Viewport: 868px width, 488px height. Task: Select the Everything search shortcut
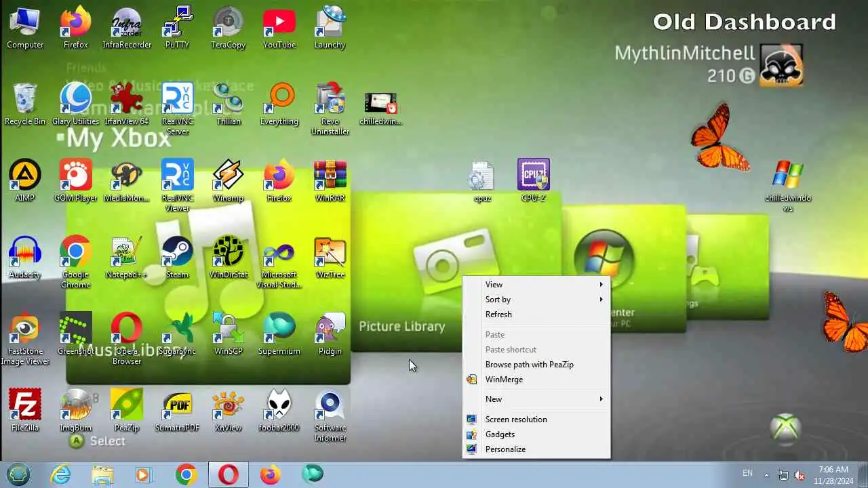point(279,104)
